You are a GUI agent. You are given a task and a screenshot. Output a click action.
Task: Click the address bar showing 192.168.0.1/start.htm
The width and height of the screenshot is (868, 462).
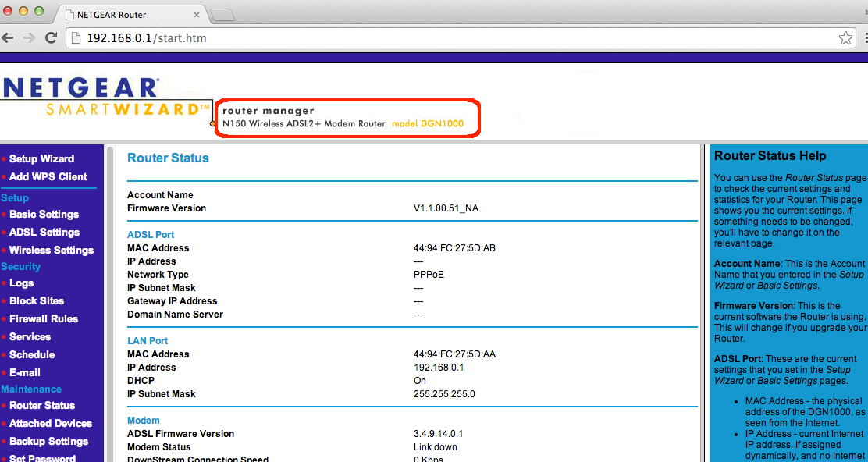coord(461,38)
